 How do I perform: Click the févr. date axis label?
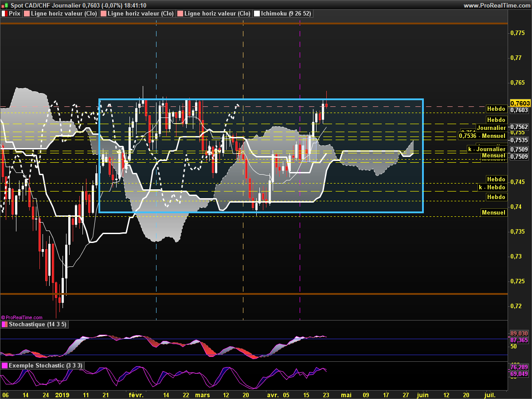tap(136, 395)
